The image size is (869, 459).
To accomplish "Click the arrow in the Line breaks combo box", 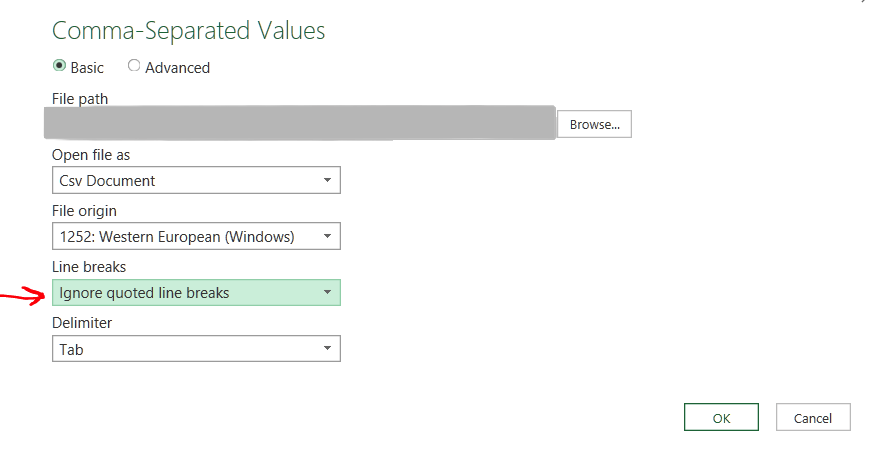I will point(327,293).
